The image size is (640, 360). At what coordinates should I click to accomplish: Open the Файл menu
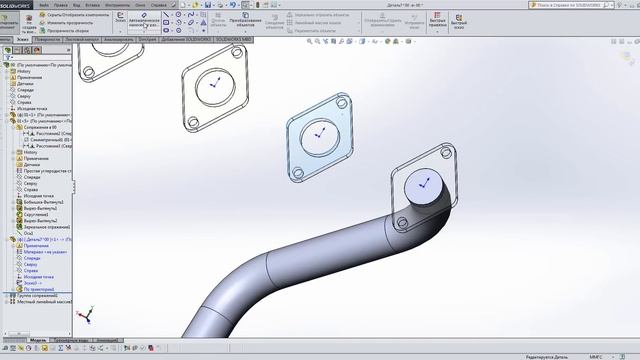(44, 5)
